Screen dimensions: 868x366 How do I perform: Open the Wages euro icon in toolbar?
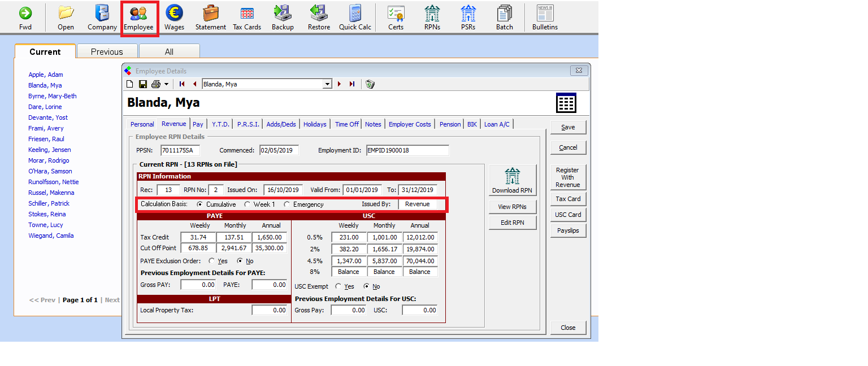[x=174, y=14]
